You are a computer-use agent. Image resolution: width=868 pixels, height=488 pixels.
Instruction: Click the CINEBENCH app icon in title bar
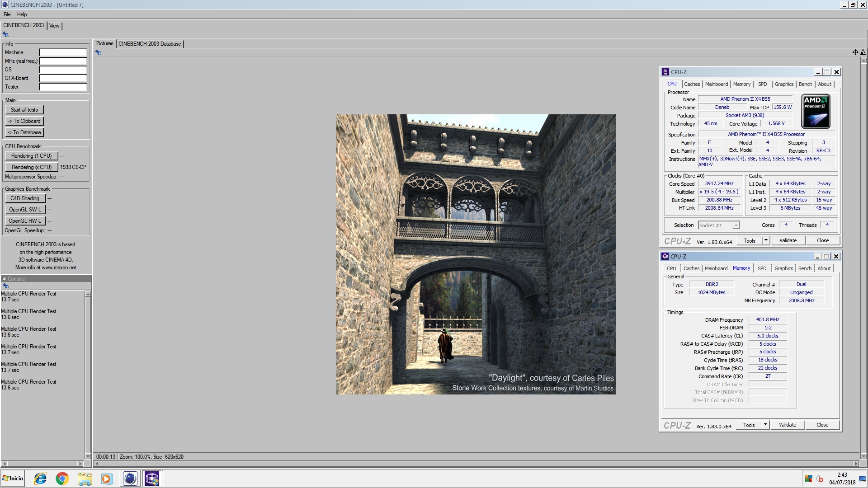(x=5, y=5)
